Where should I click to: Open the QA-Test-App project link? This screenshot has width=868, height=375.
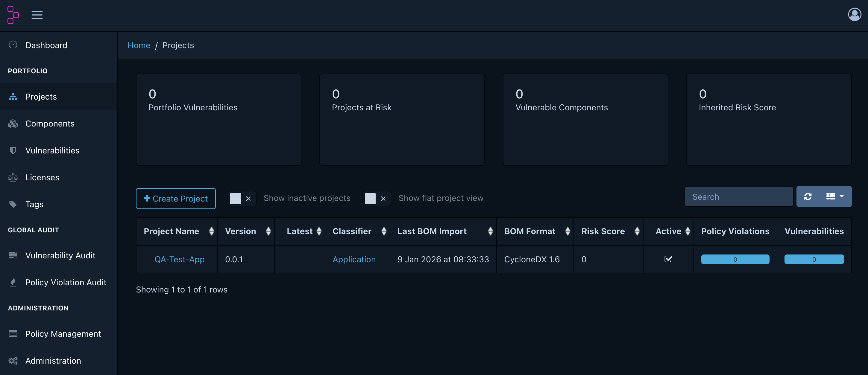(179, 259)
